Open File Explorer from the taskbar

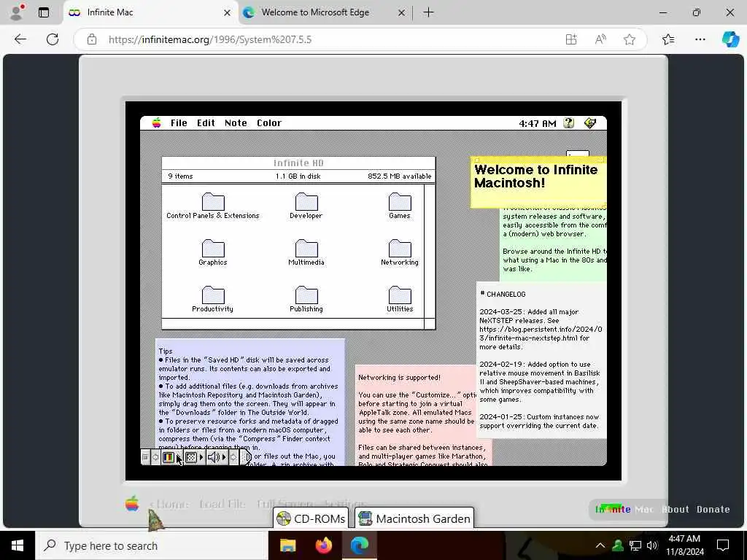(287, 545)
